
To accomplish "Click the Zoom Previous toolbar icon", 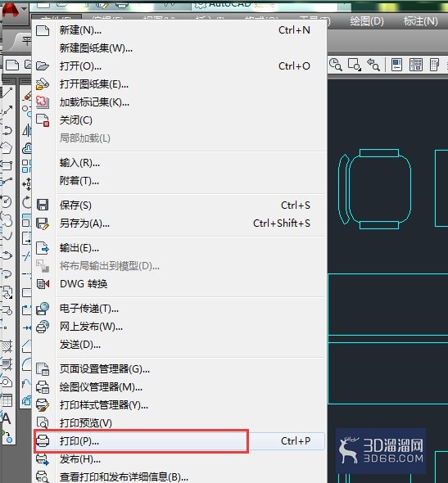I will click(x=373, y=65).
